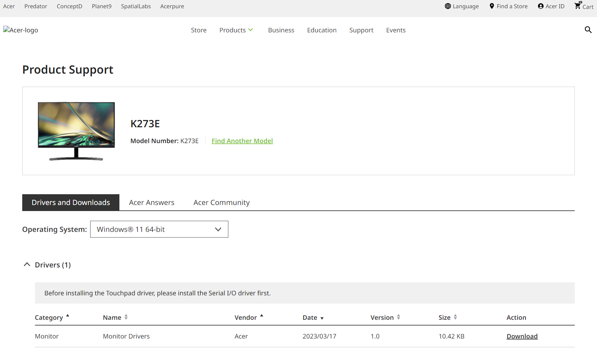Sort table by Version column arrows
The image size is (597, 364).
[x=399, y=317]
